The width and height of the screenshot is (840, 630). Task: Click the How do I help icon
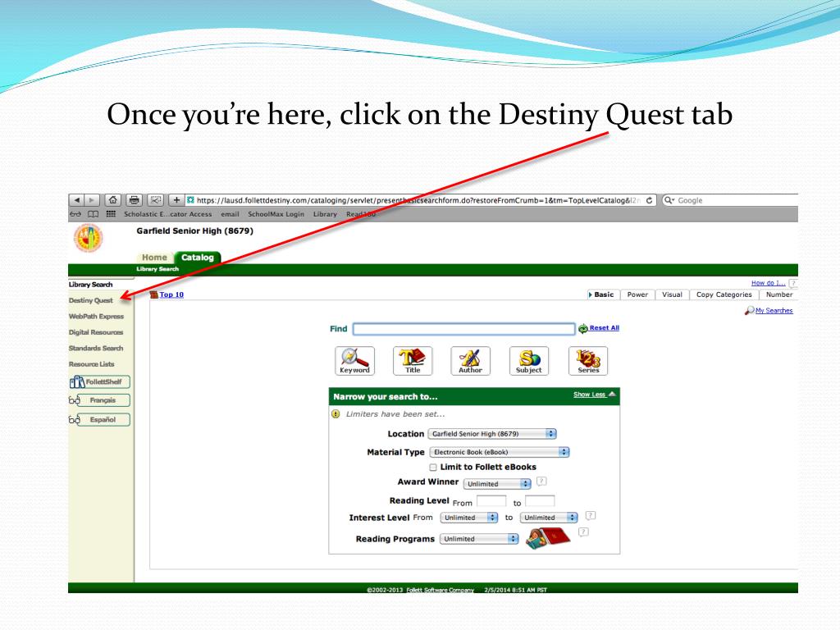pyautogui.click(x=793, y=283)
